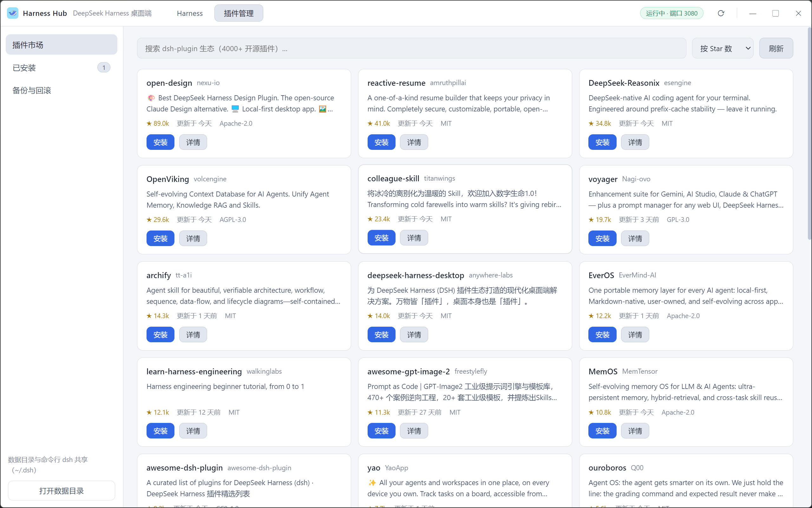Click the 运行中 · 端口 3080 status badge
The width and height of the screenshot is (812, 508).
coord(671,13)
